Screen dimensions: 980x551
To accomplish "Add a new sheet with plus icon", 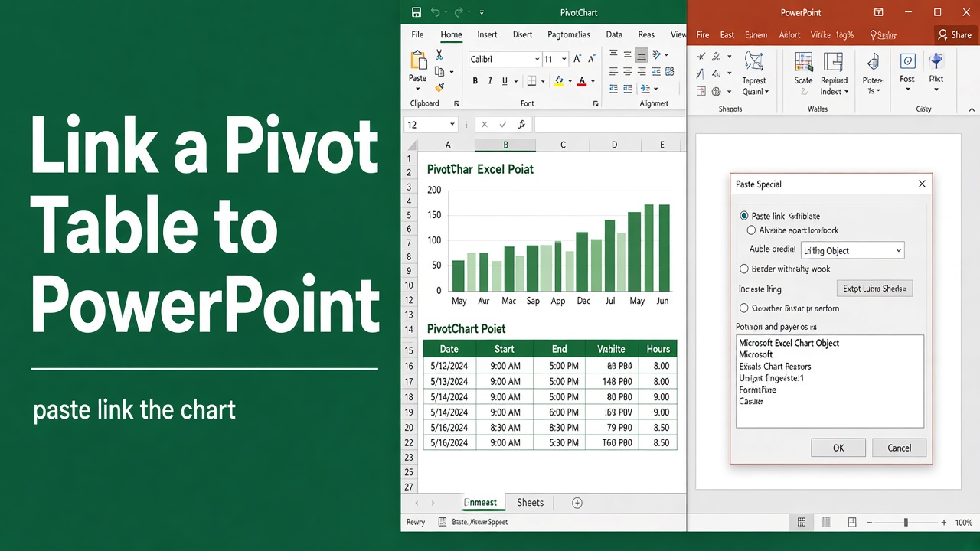I will pos(577,503).
